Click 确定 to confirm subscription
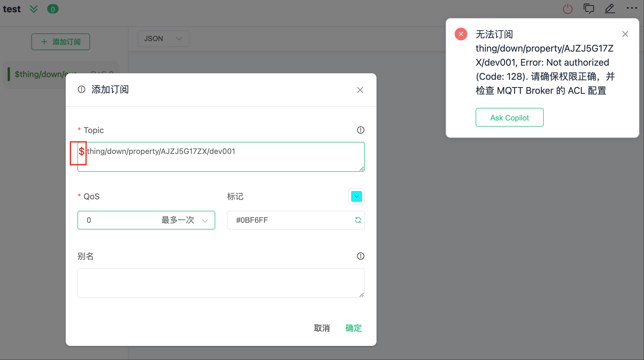The width and height of the screenshot is (644, 360). [x=353, y=328]
